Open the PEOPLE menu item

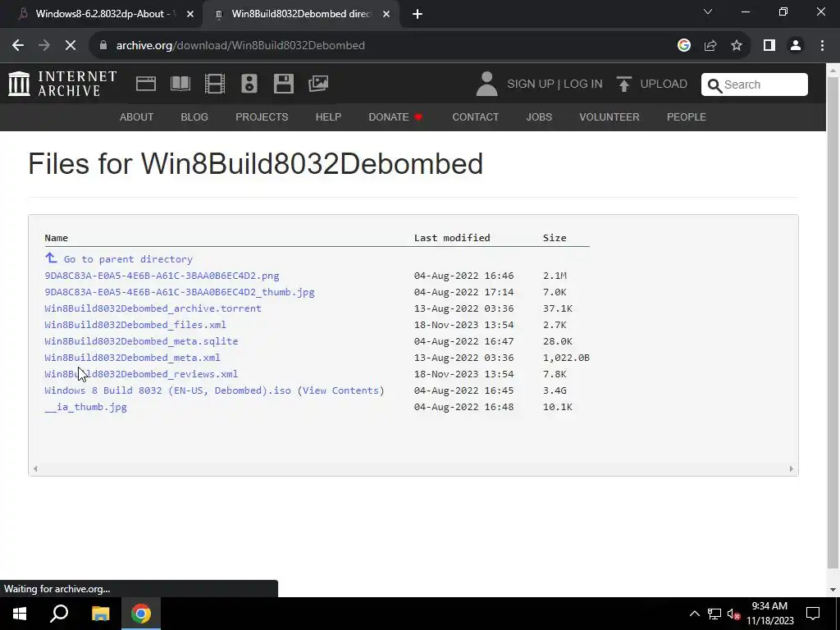(687, 116)
